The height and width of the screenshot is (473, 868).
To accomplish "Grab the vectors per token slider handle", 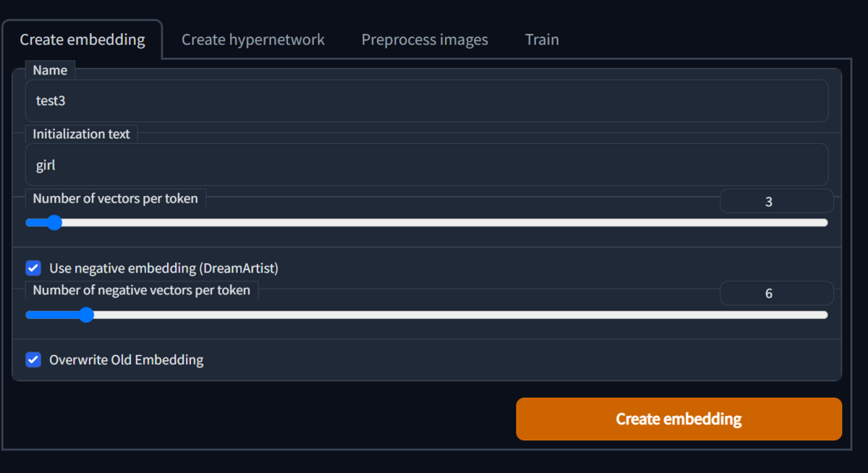I will (54, 223).
